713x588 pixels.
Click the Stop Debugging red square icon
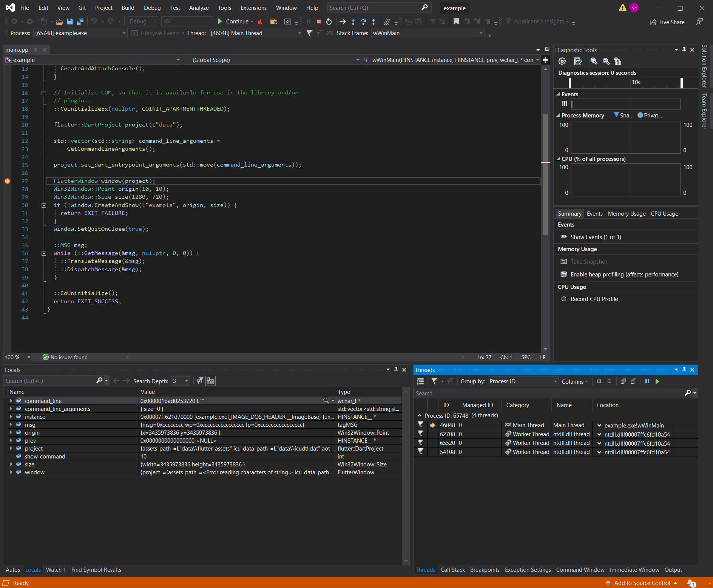tap(318, 22)
